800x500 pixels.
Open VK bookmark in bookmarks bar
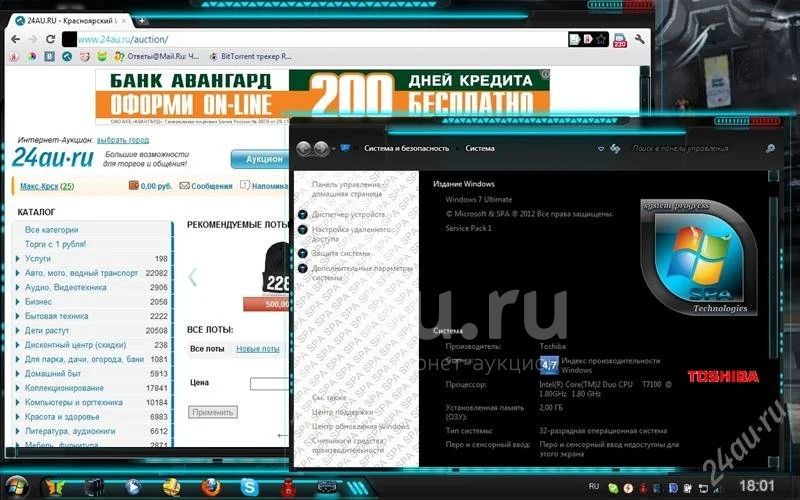[49, 57]
